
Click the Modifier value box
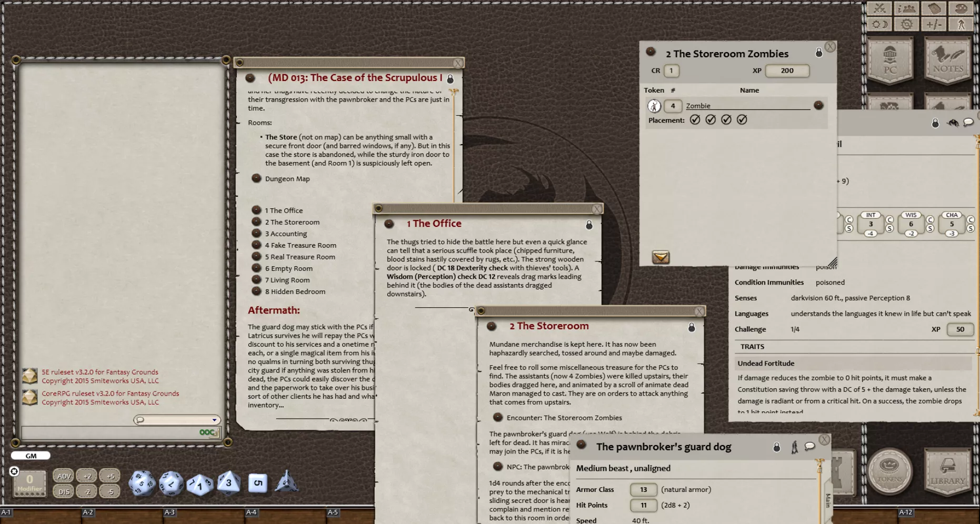(x=29, y=482)
